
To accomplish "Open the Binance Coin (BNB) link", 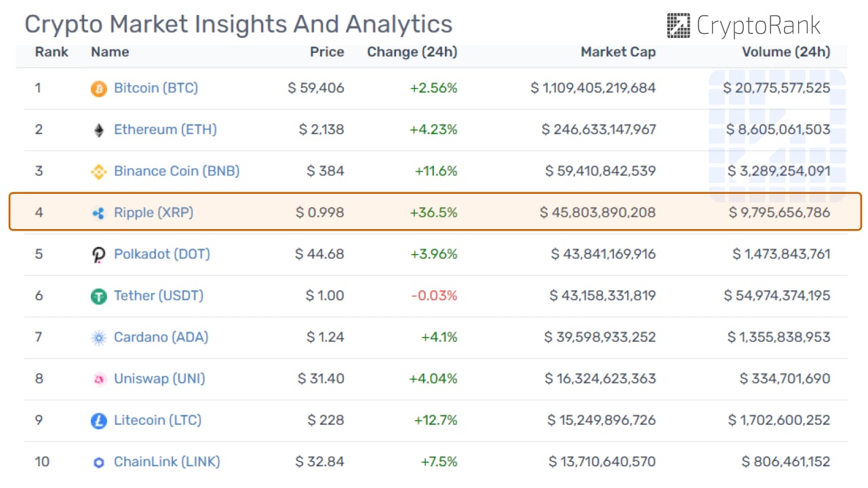I will 177,171.
